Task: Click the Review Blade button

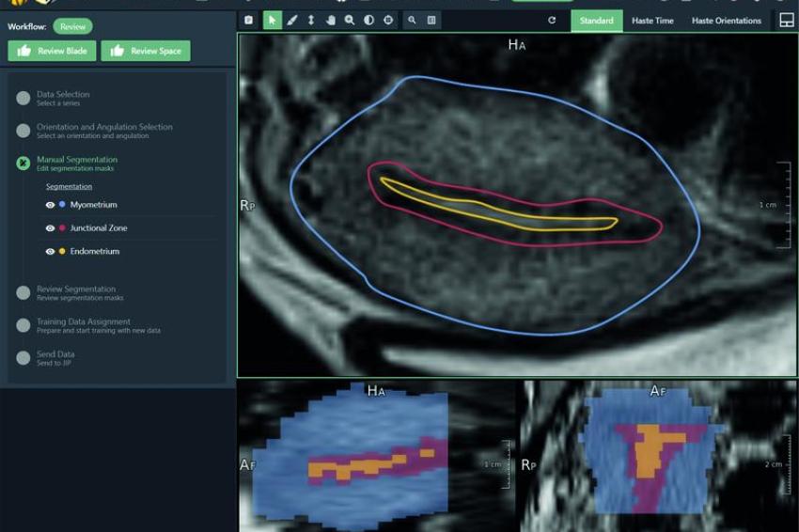Action: (52, 51)
